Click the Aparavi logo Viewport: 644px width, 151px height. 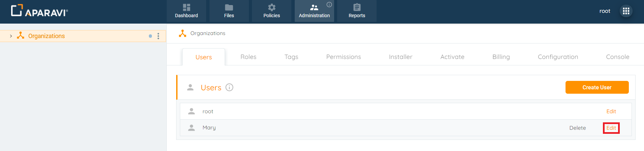point(39,11)
